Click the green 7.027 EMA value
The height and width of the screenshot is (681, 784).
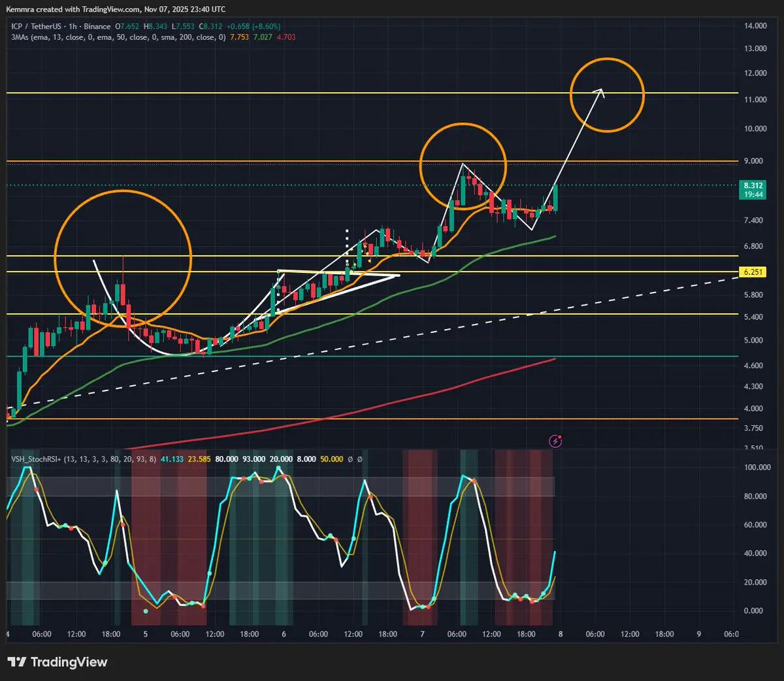coord(263,37)
